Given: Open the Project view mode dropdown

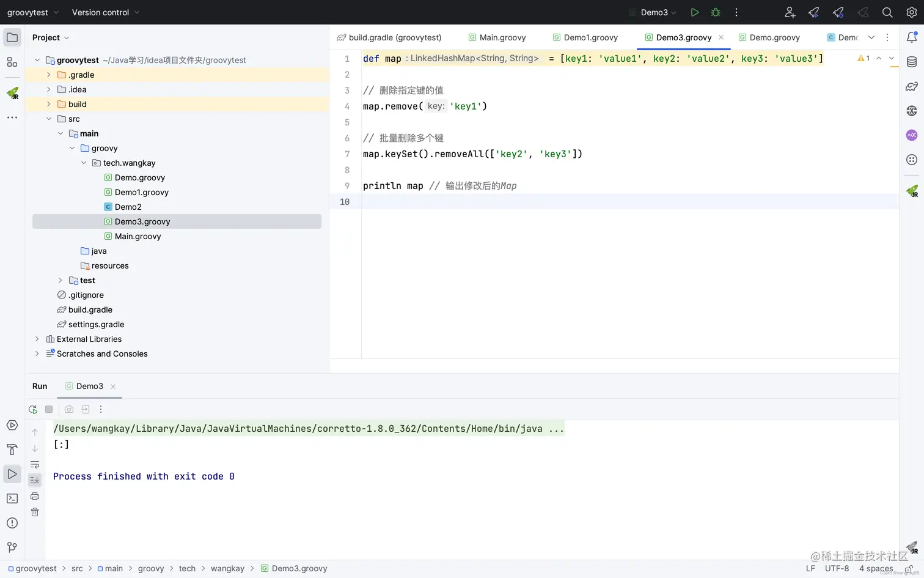Looking at the screenshot, I should (x=51, y=37).
